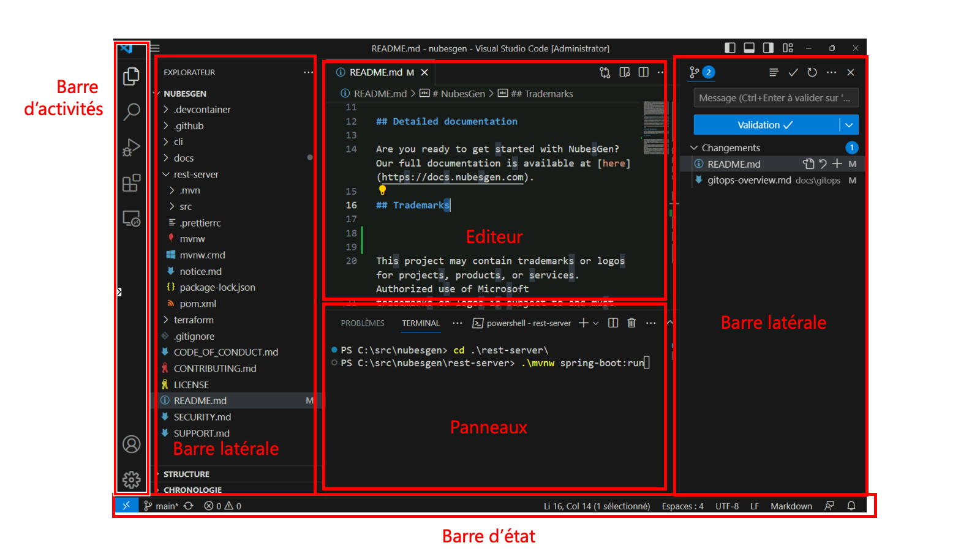Open the Manage settings gear

click(131, 481)
